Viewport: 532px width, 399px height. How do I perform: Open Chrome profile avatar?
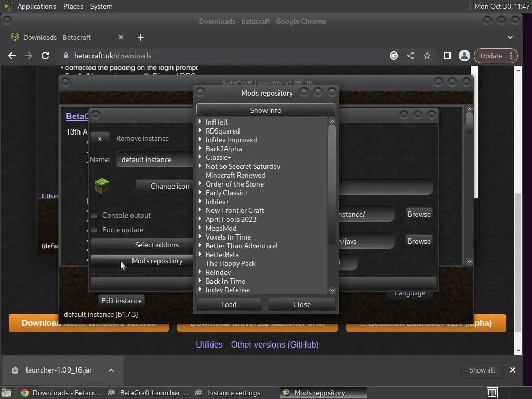point(464,56)
